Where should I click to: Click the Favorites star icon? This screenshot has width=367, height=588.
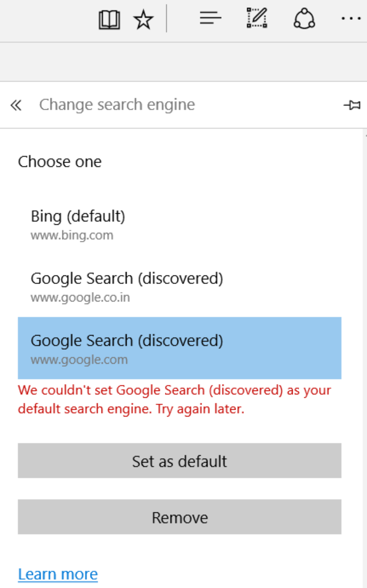tap(143, 20)
